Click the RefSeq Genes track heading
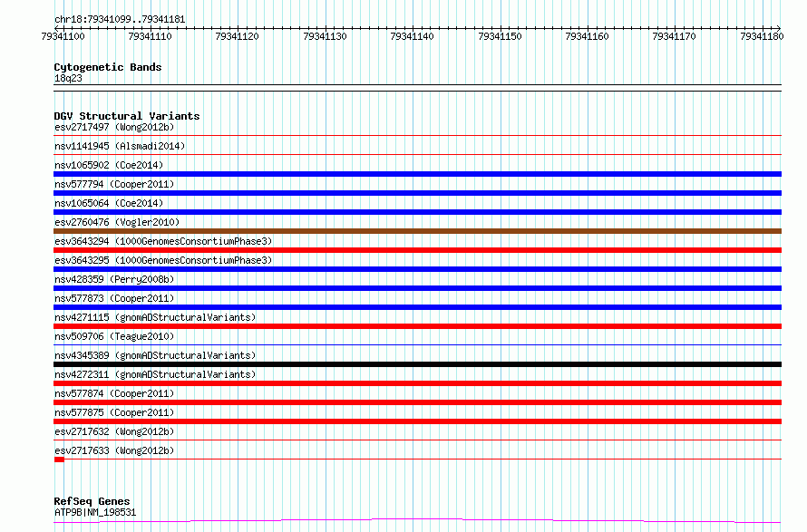807x532 pixels. point(92,501)
